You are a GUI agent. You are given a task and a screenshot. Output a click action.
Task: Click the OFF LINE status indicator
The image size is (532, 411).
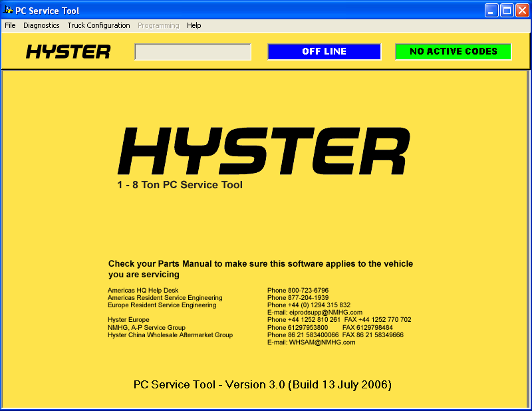coord(324,52)
